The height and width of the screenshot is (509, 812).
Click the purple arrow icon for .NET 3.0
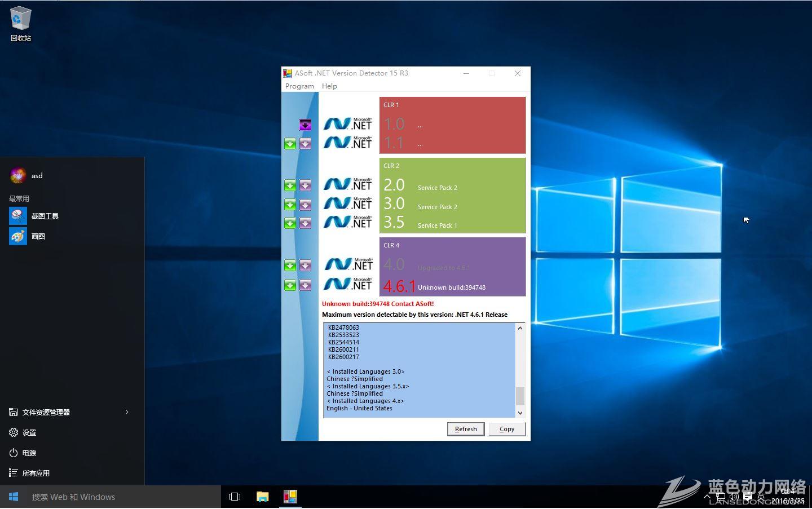[305, 205]
